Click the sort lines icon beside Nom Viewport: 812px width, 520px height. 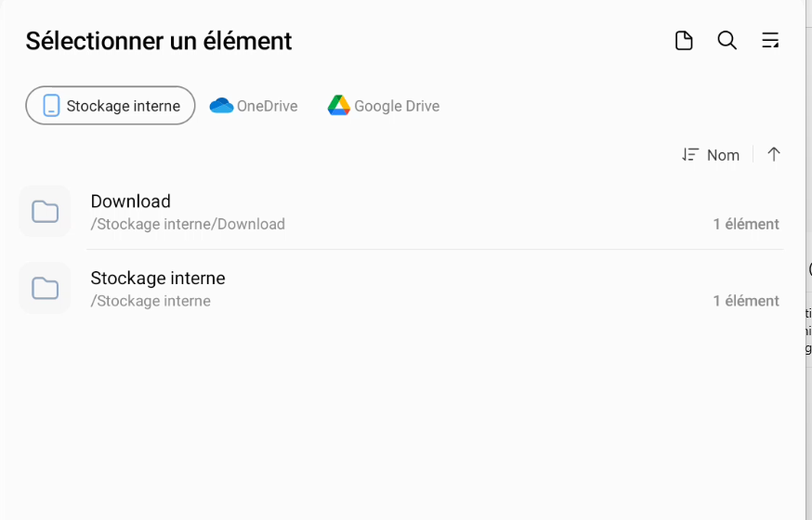point(689,155)
